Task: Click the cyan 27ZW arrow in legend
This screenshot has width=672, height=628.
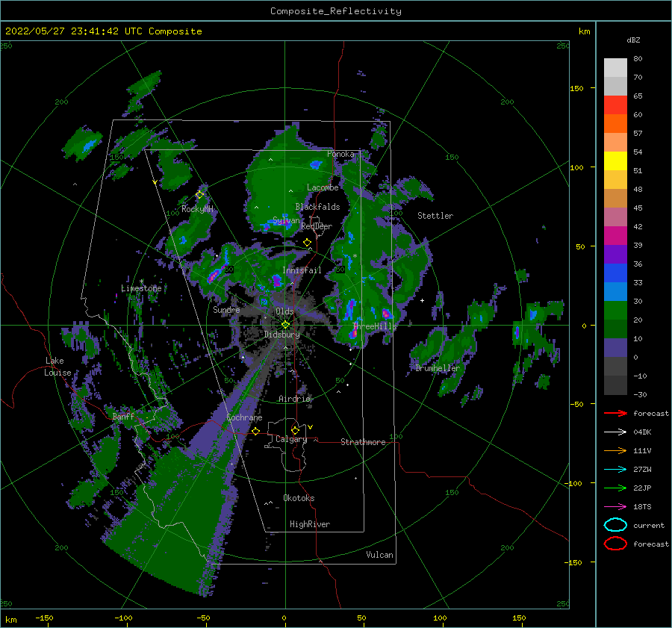Action: click(615, 470)
